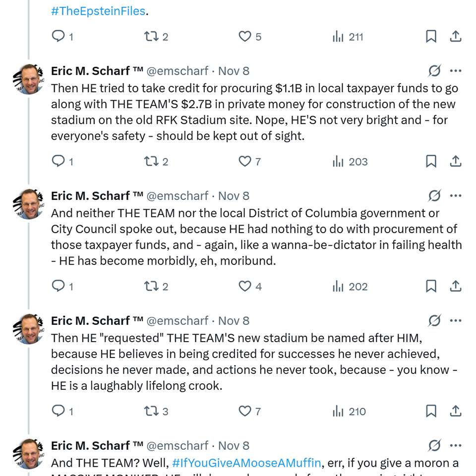Screen dimensions: 476x476
Task: Reply to the lifelong crook post
Action: [59, 411]
